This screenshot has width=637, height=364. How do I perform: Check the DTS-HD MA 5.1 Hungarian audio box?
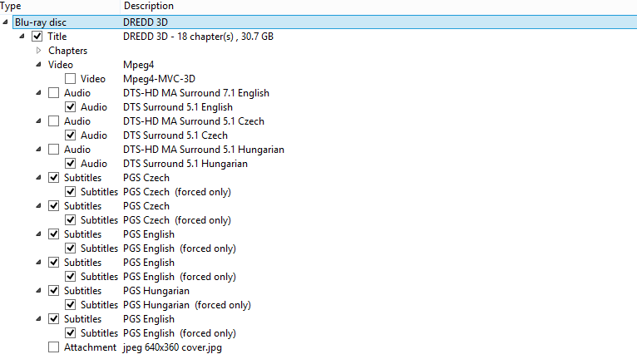click(x=53, y=150)
